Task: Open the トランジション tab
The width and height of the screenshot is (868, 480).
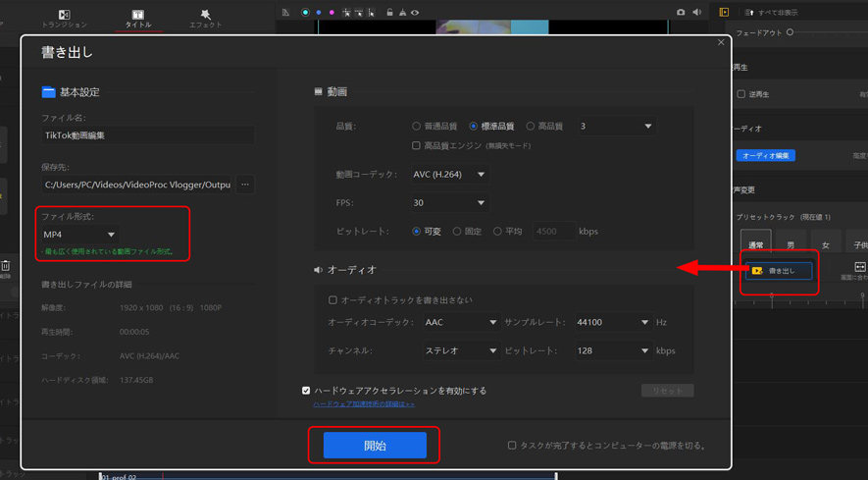Action: tap(64, 19)
